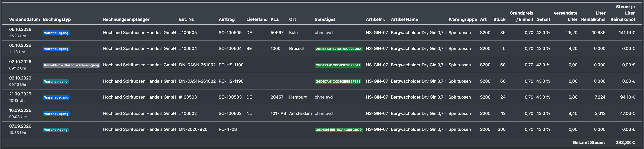Viewport: 644px width, 149px height.
Task: Click order SO-100505
Action: tap(230, 33)
